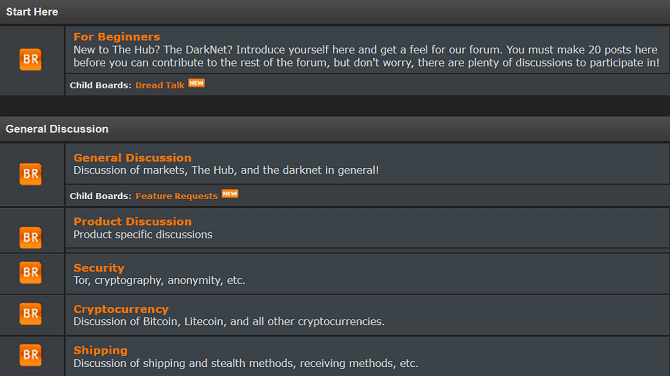Visit the Security board
The image size is (670, 376).
[99, 268]
